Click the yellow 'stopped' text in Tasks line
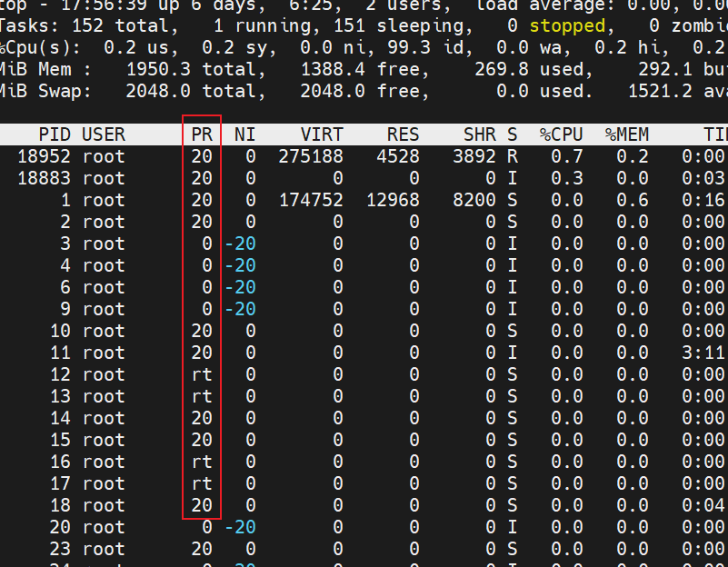 click(x=566, y=26)
